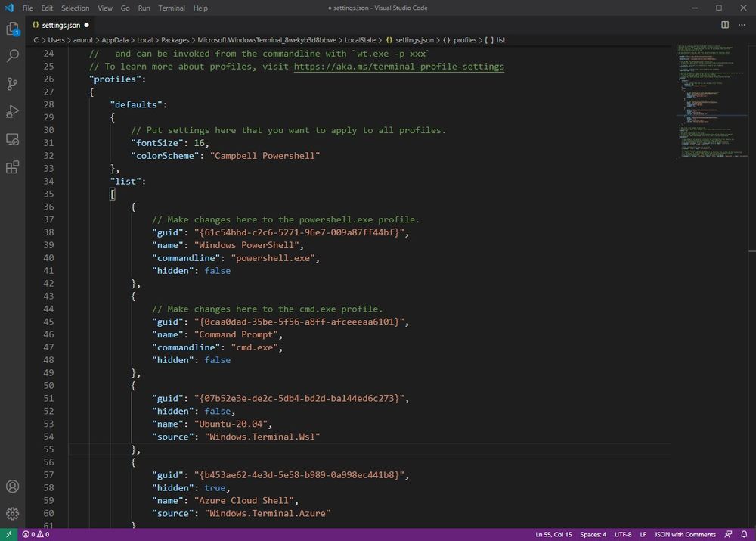Click line number 38 in gutter

coord(48,232)
